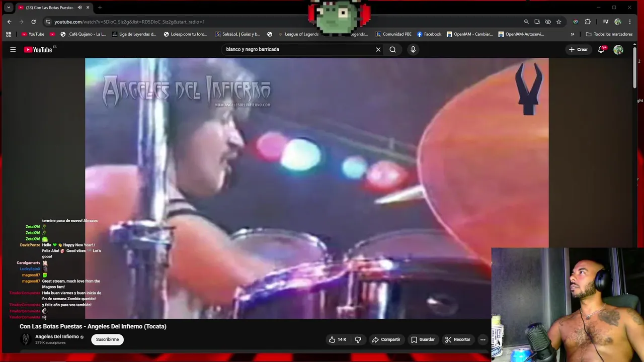Open Todos los marcadores folder
This screenshot has width=644, height=362.
coord(609,34)
